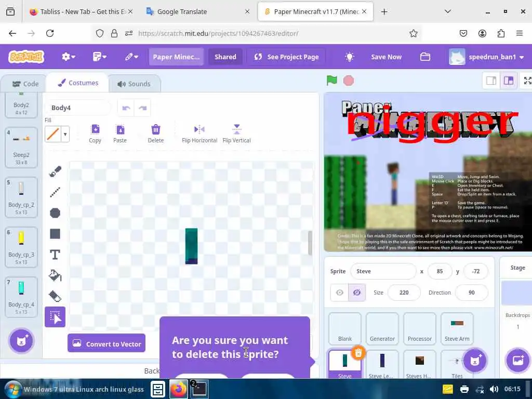
Task: Switch to Google Translate browser tab
Action: click(197, 11)
